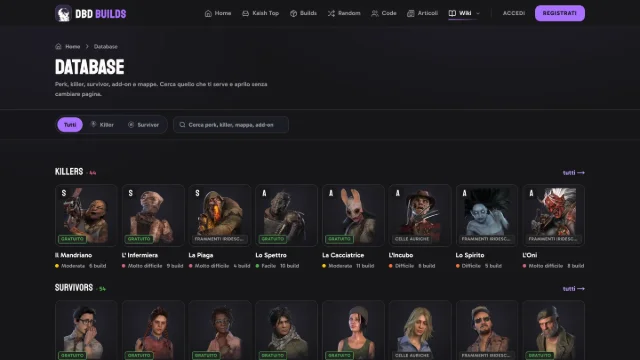Image resolution: width=640 pixels, height=360 pixels.
Task: Open La Cacciatrice killer portrait
Action: pos(353,215)
